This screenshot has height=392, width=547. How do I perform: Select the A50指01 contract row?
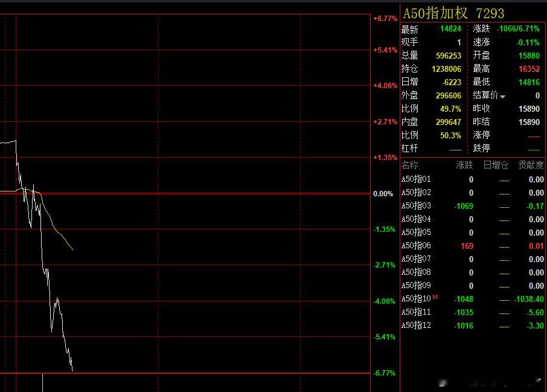[x=472, y=179]
